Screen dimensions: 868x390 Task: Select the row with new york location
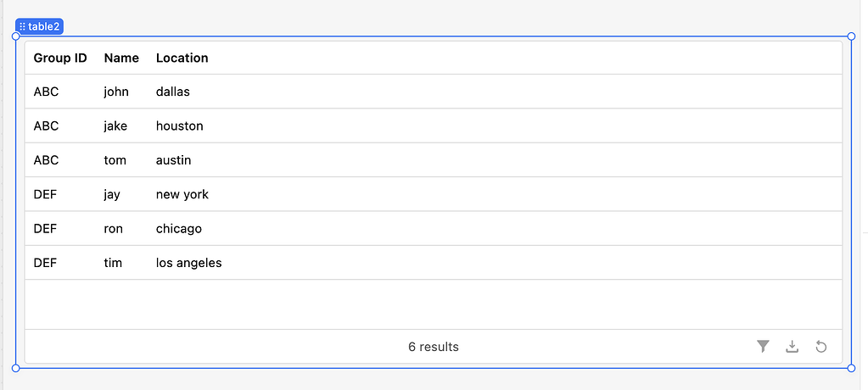[x=434, y=195]
